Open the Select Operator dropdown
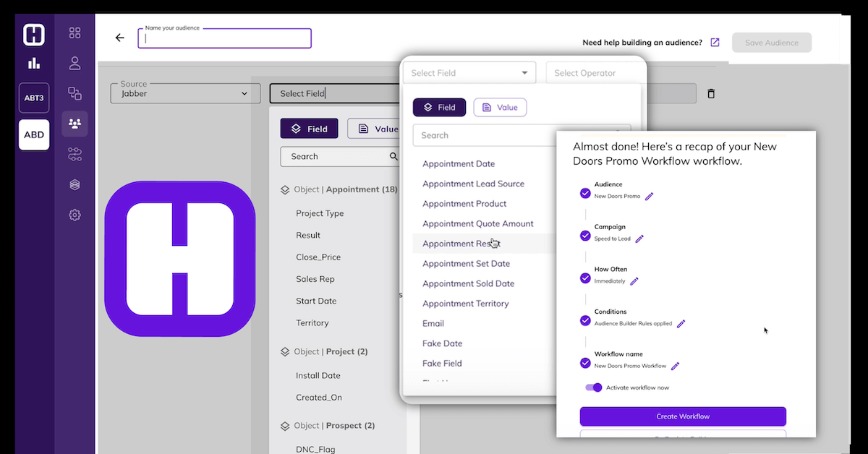 595,72
